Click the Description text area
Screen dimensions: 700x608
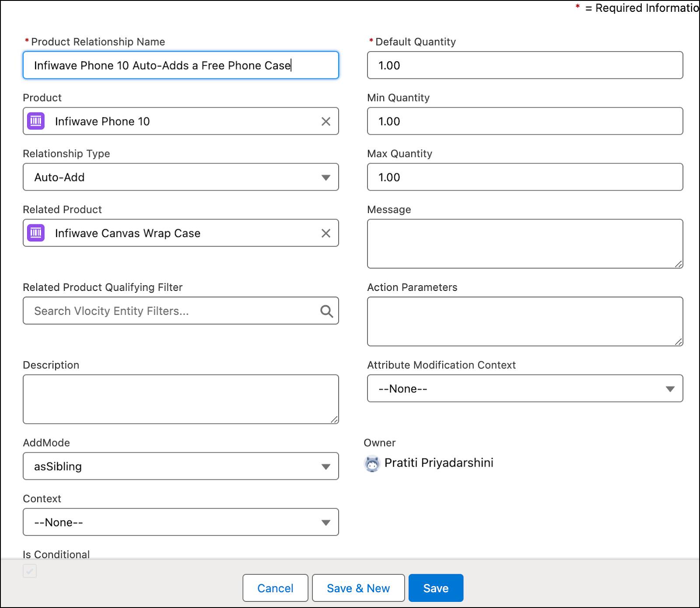[181, 399]
